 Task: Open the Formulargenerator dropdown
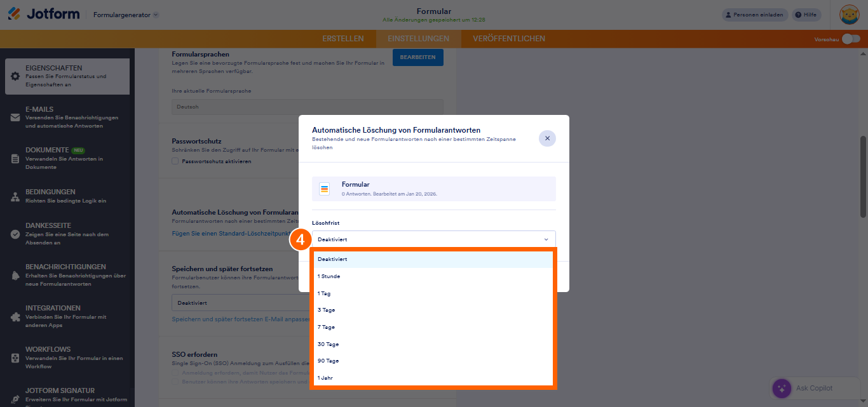(126, 15)
